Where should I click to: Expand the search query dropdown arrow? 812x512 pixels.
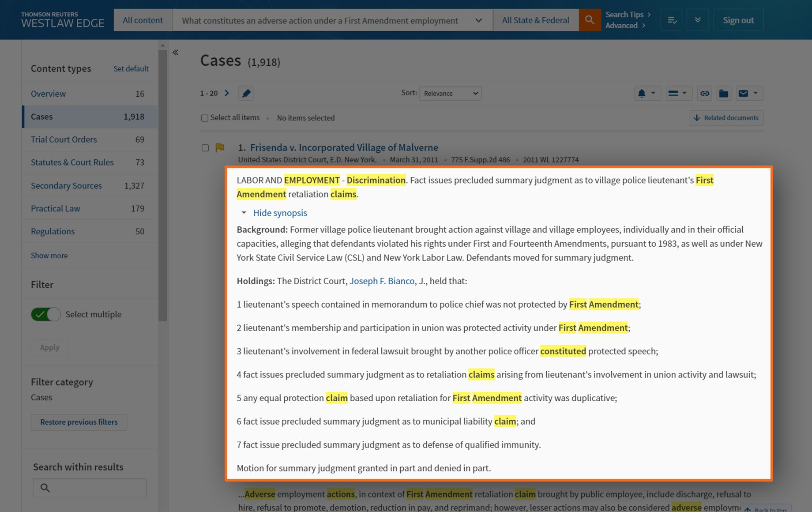click(478, 20)
